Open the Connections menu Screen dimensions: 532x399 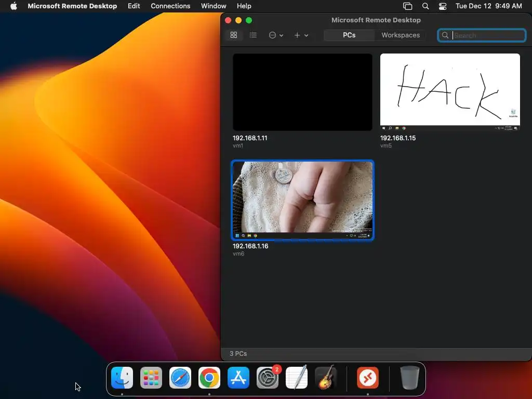(x=170, y=6)
